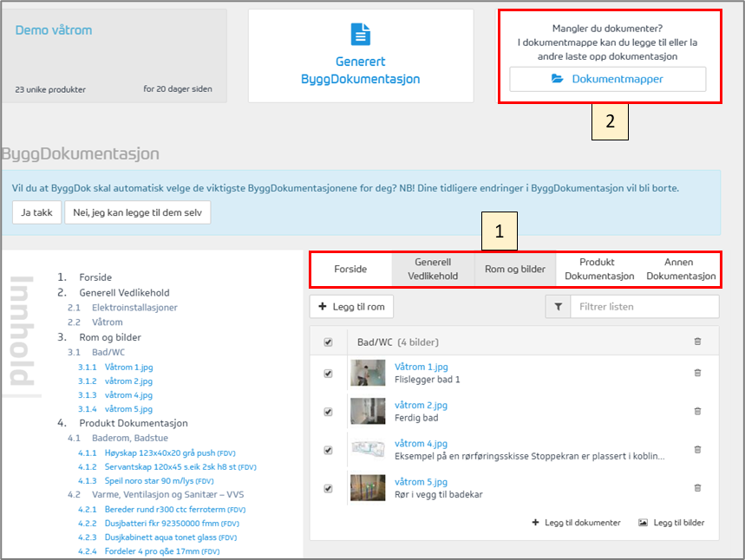The width and height of the screenshot is (745, 560).
Task: Click Legg til rom button
Action: coord(351,306)
